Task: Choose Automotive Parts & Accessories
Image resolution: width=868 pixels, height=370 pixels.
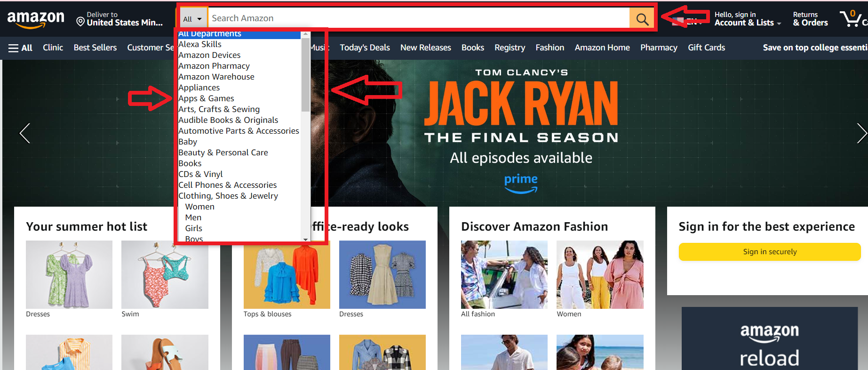Action: [x=239, y=131]
